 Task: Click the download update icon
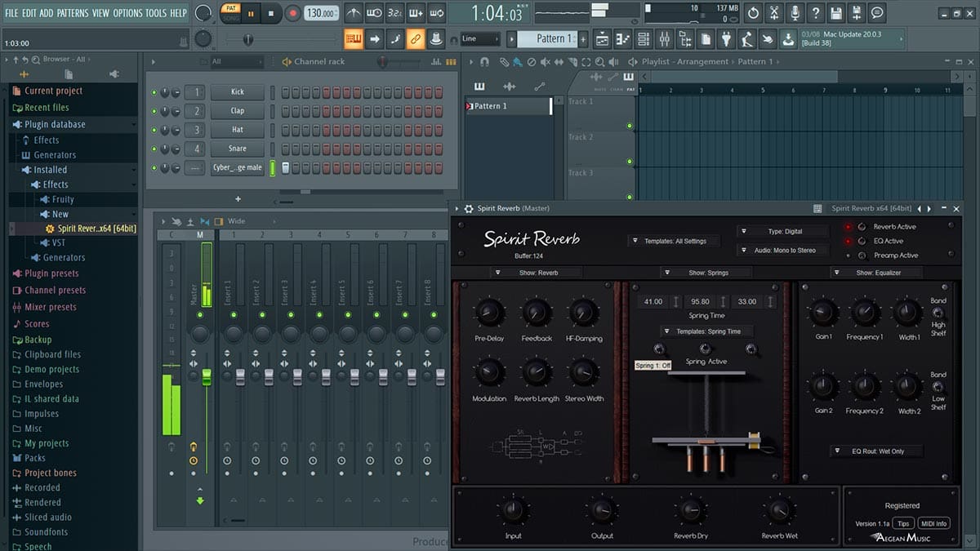coord(787,39)
